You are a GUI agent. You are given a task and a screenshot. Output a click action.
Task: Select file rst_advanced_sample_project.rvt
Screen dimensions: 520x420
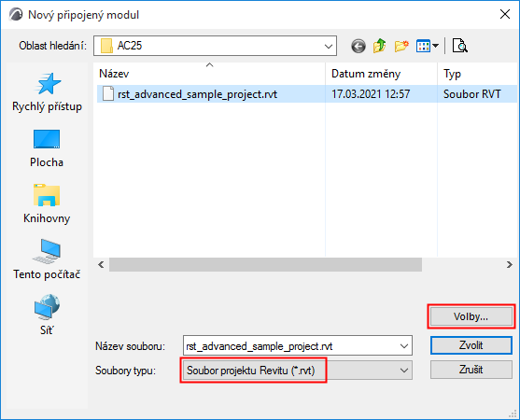(x=198, y=94)
